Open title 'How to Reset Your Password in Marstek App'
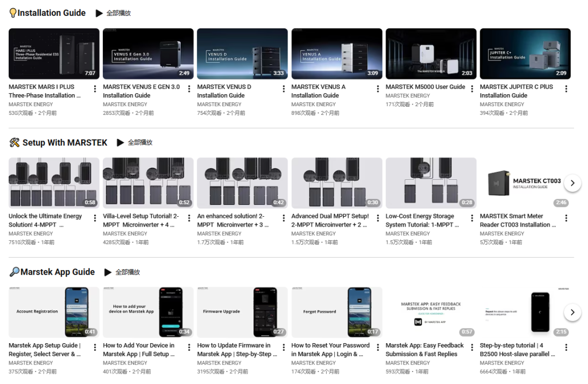 tap(330, 350)
